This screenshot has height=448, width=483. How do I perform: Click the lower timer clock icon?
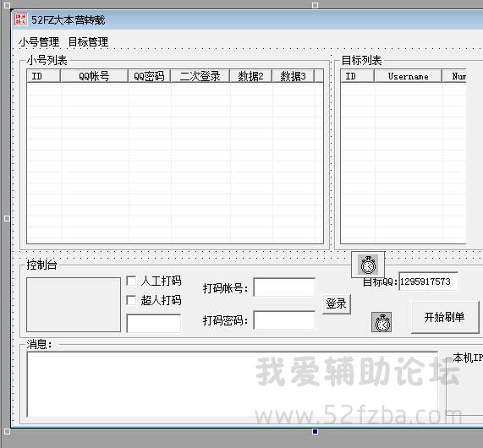point(381,322)
